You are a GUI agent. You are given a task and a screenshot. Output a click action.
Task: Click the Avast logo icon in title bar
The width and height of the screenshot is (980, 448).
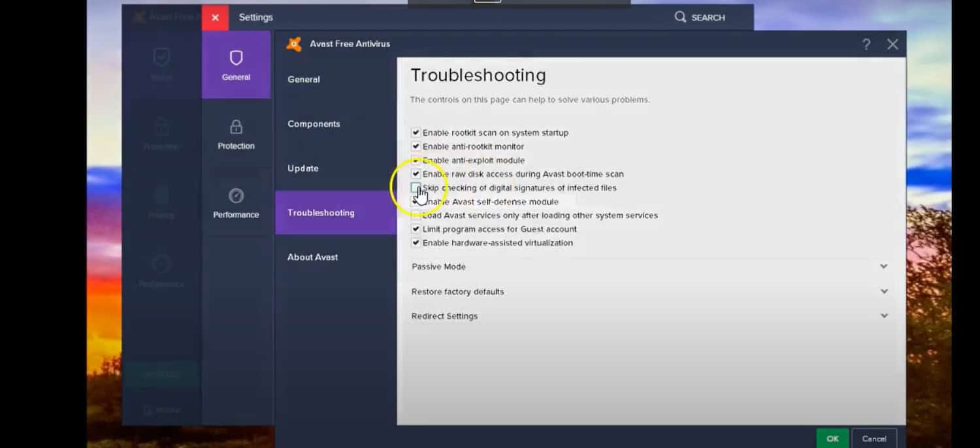click(294, 44)
